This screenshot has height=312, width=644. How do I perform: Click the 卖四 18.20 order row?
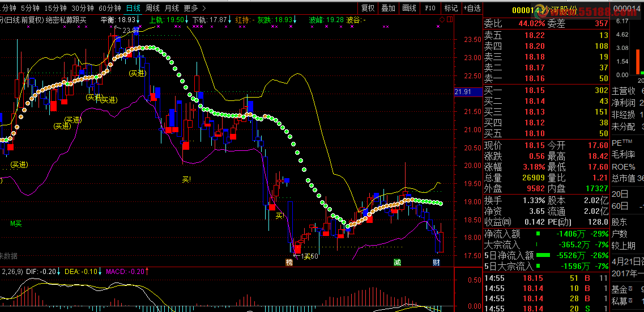[547, 46]
